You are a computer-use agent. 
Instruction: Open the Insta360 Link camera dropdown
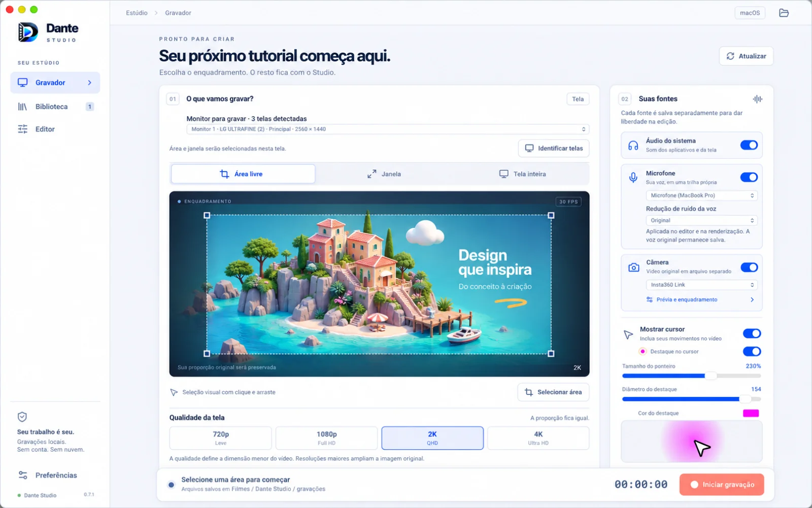[701, 285]
